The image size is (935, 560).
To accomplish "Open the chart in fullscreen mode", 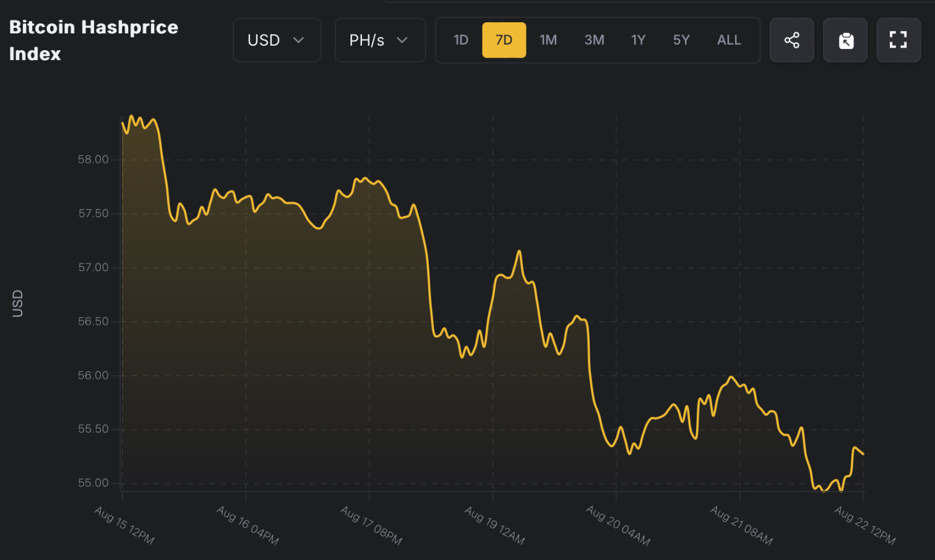I will click(898, 40).
